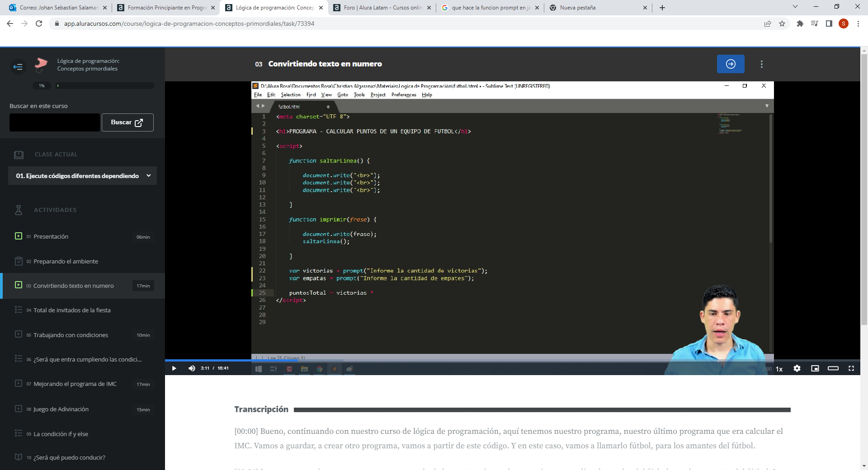This screenshot has height=470, width=868.
Task: Open activity 06 ¿Será que entra cumpliendo las condiciones
Action: tap(83, 359)
